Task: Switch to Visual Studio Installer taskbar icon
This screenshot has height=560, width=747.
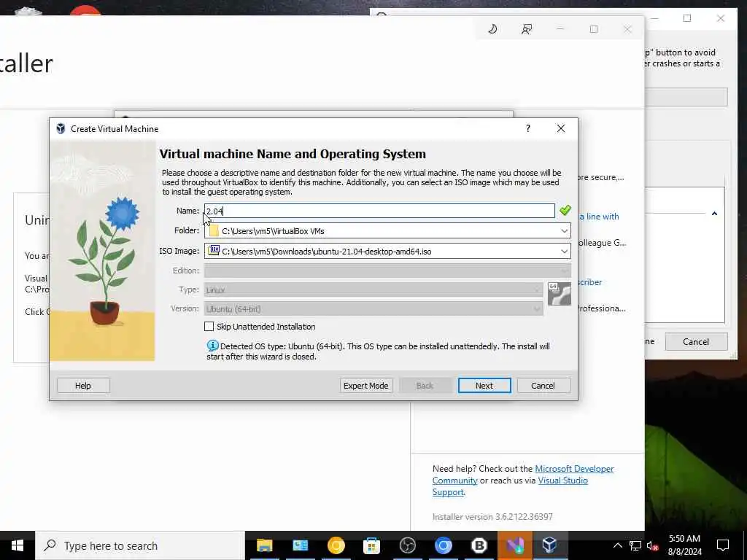Action: point(514,545)
